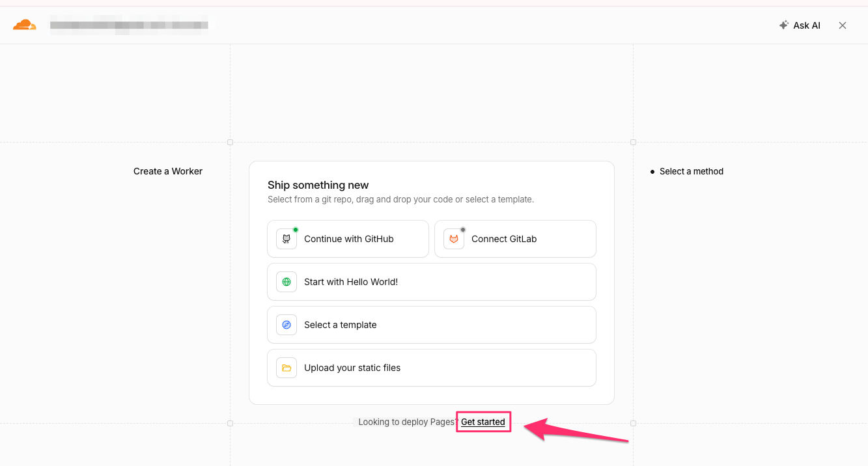Click the Hello World globe icon

[287, 282]
